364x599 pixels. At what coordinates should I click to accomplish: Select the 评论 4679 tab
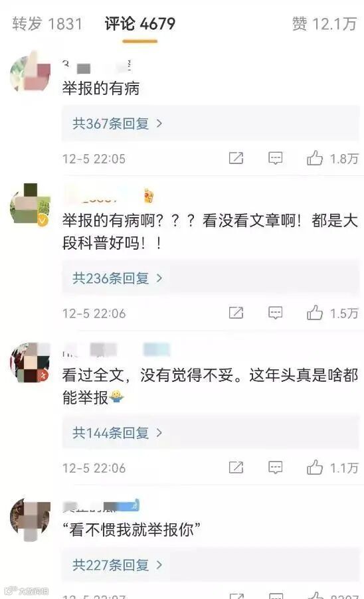(x=139, y=24)
